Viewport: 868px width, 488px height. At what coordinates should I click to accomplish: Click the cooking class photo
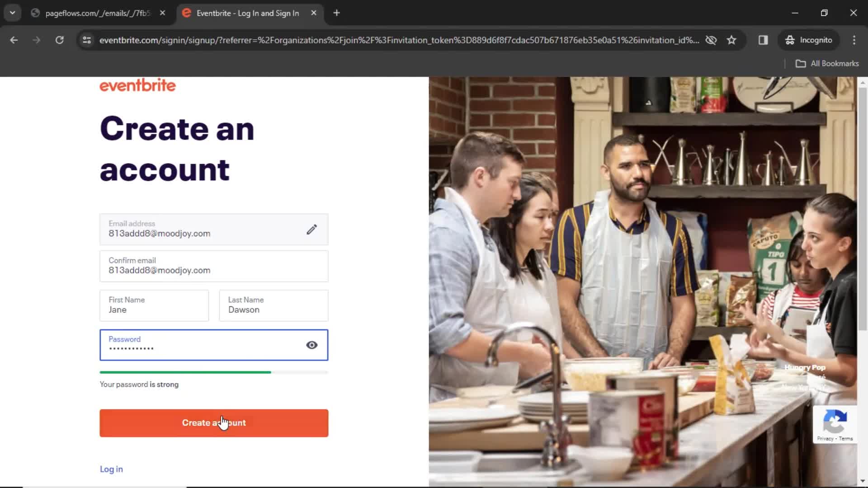coord(642,282)
